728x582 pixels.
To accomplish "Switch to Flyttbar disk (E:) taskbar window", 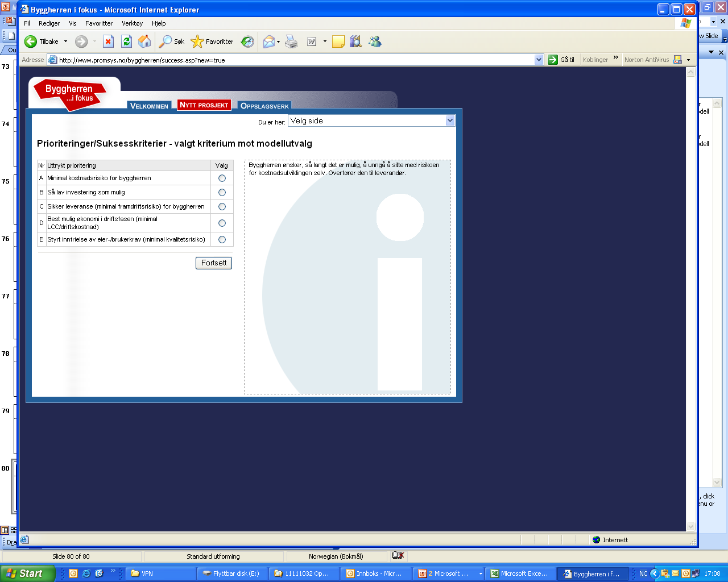I will pos(232,573).
